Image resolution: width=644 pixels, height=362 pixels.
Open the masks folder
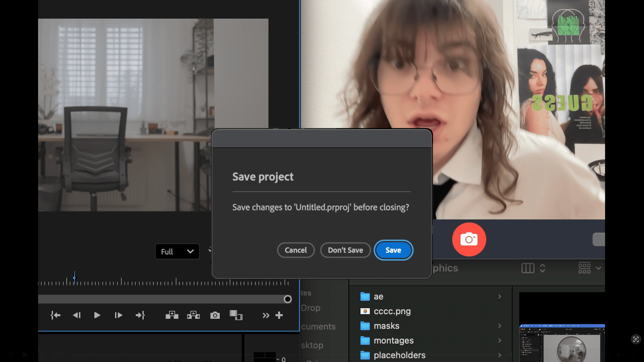coord(386,326)
